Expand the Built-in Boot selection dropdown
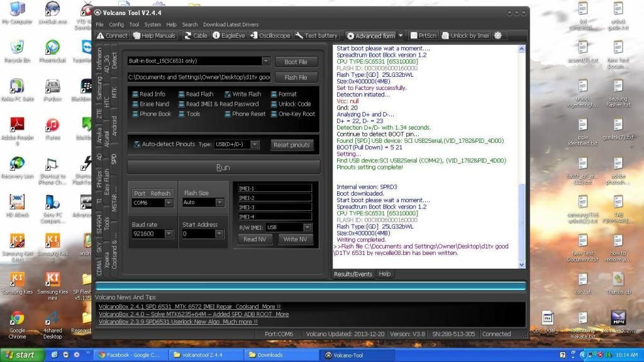The height and width of the screenshot is (362, 644). [265, 61]
